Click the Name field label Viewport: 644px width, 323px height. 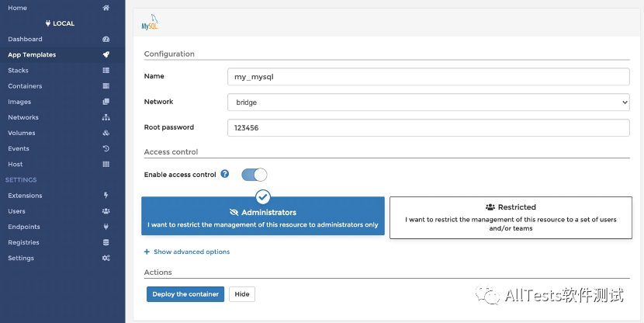coord(154,76)
